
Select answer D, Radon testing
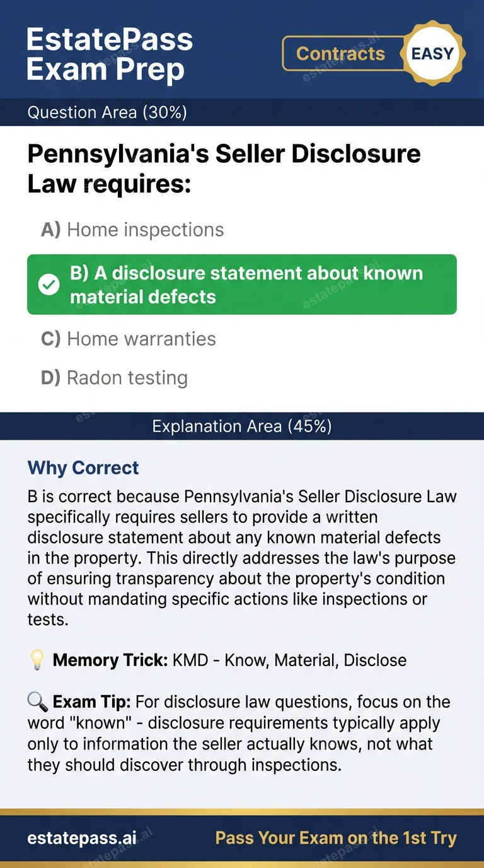pos(126,377)
